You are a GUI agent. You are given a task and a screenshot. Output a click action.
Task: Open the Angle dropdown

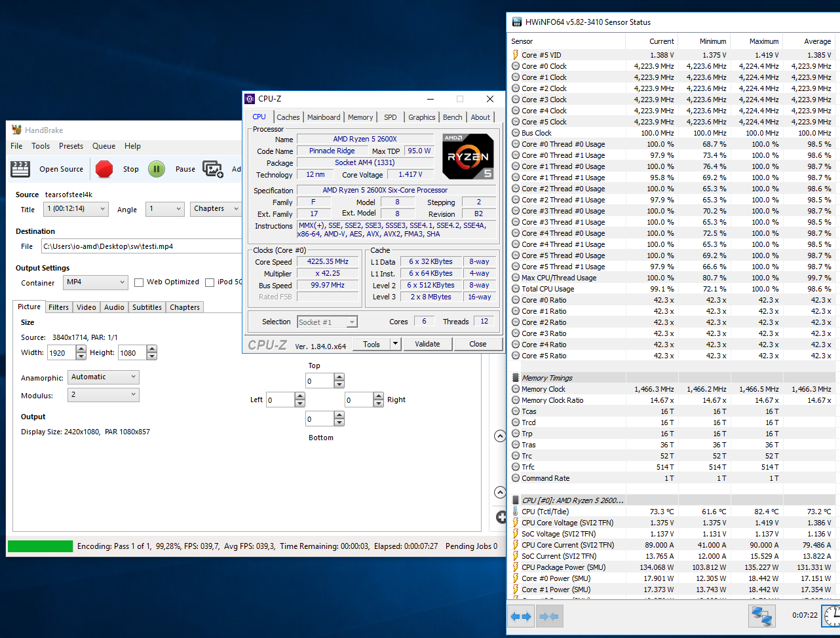pyautogui.click(x=164, y=209)
